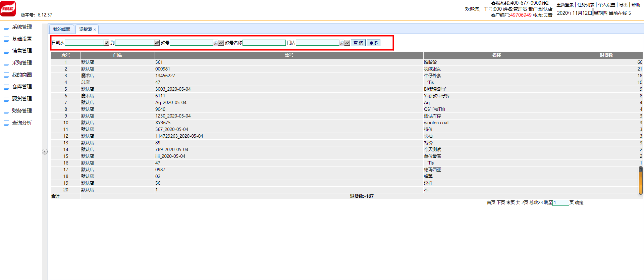This screenshot has width=644, height=280.
Task: Click the 财务管理 monitor icon
Action: click(x=6, y=111)
